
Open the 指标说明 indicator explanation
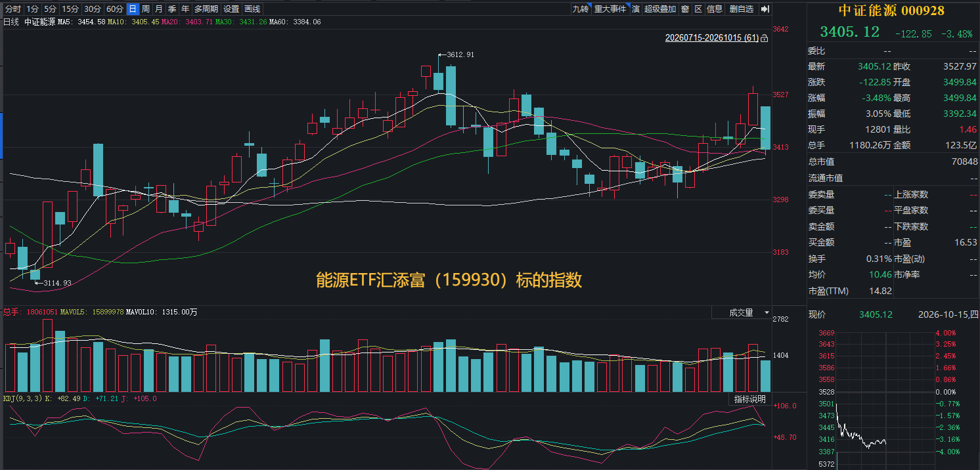point(749,399)
